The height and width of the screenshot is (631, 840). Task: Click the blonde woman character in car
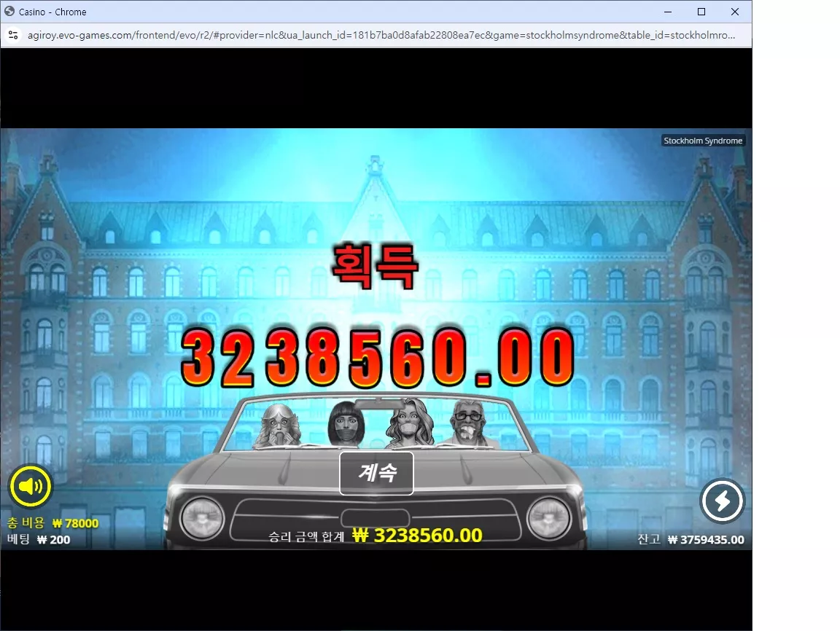point(278,426)
